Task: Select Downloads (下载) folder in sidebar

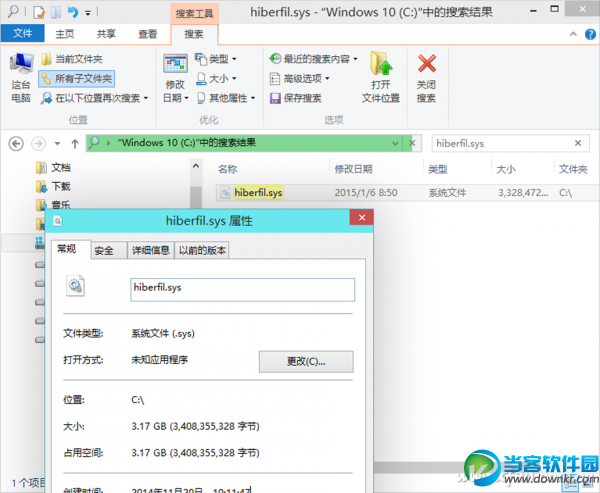Action: click(53, 186)
